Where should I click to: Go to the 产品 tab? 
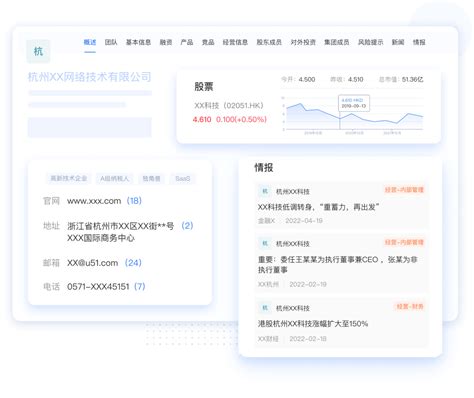[x=187, y=42]
